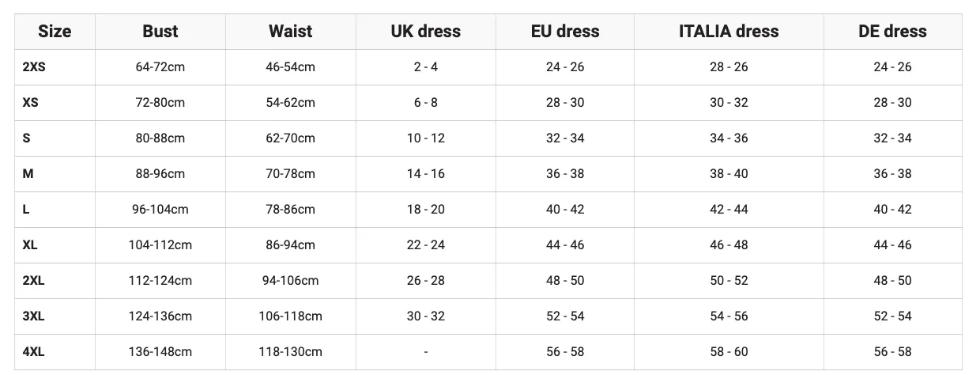Select the EU dress column header
This screenshot has height=375, width=980.
[x=565, y=32]
